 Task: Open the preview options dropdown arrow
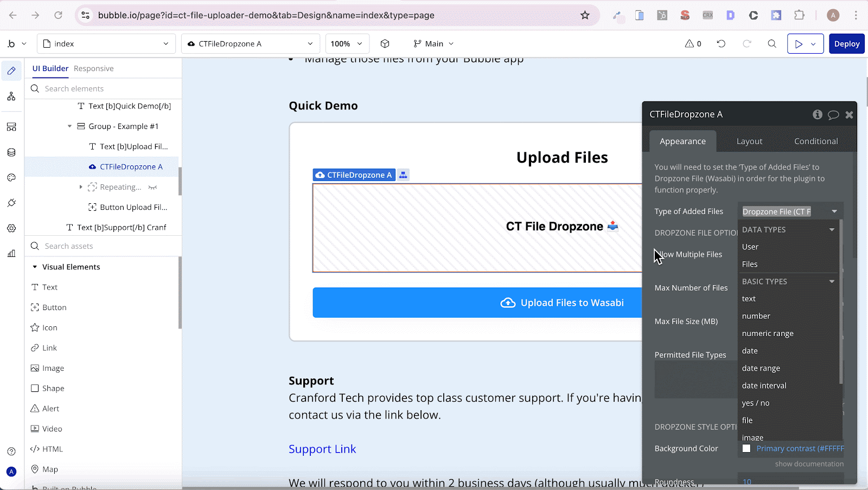pos(814,44)
